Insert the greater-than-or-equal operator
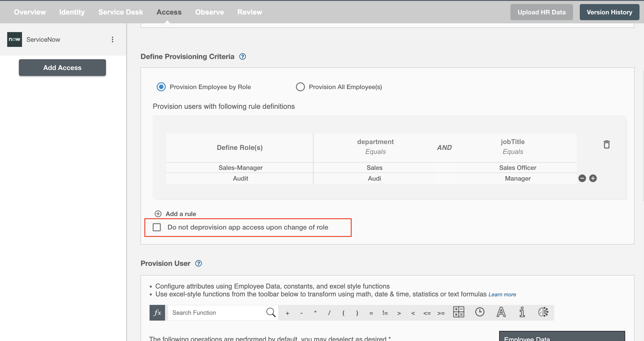This screenshot has height=341, width=644. point(441,313)
